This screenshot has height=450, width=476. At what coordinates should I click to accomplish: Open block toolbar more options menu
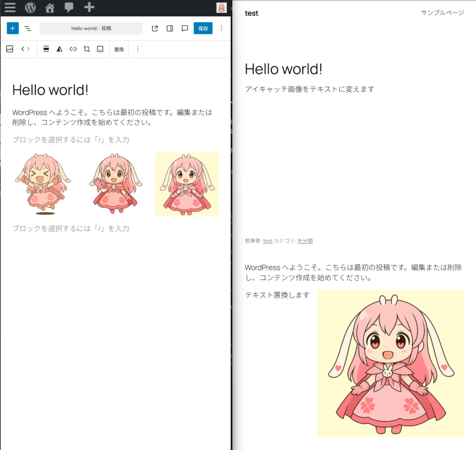pyautogui.click(x=137, y=49)
